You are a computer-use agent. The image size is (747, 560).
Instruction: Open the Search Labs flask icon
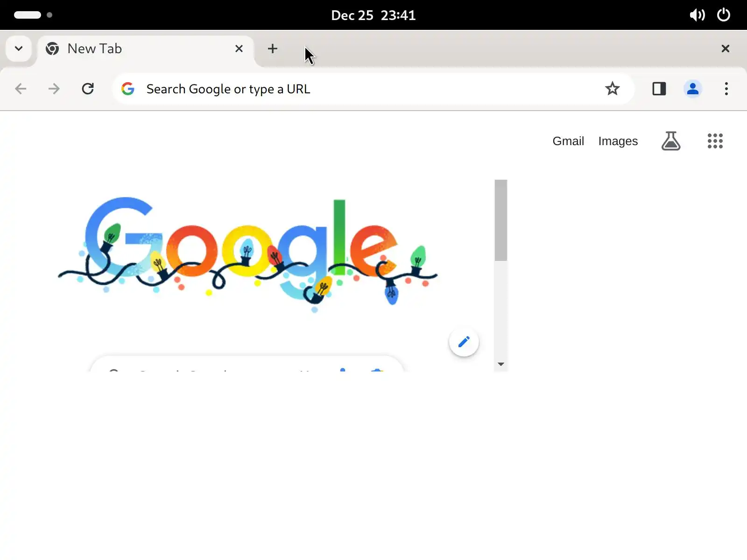[x=671, y=141]
